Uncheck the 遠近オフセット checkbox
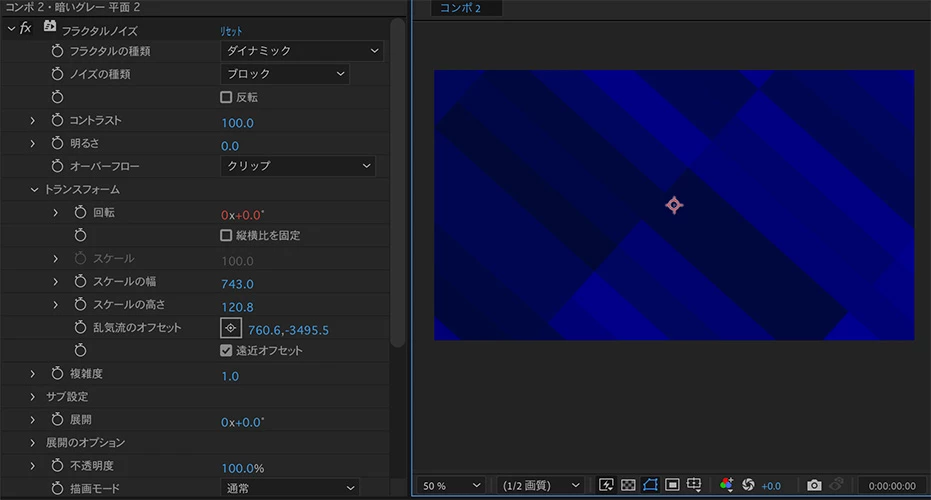Image resolution: width=931 pixels, height=500 pixels. (226, 350)
